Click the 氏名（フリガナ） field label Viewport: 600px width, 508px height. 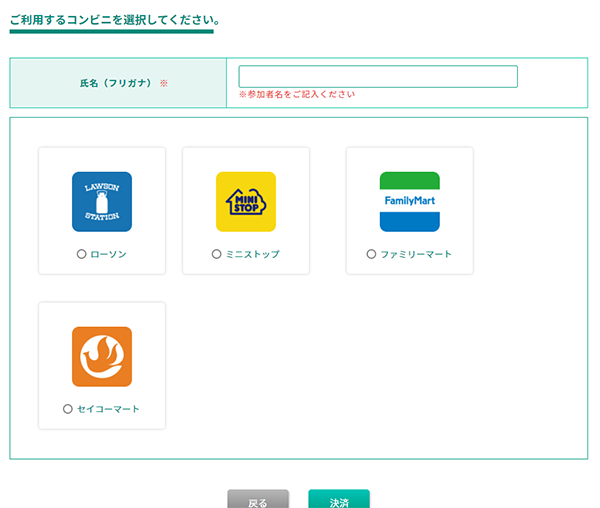point(116,83)
